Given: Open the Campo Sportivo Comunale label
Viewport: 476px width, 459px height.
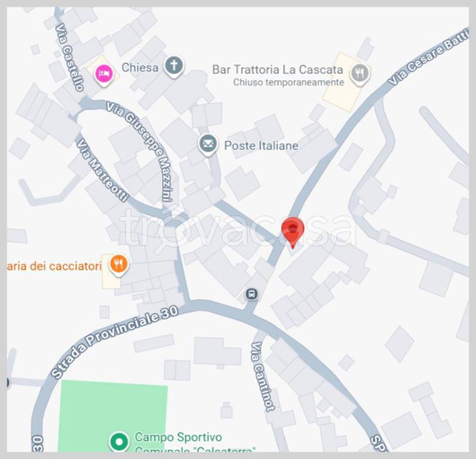Looking at the screenshot, I should pyautogui.click(x=195, y=443).
